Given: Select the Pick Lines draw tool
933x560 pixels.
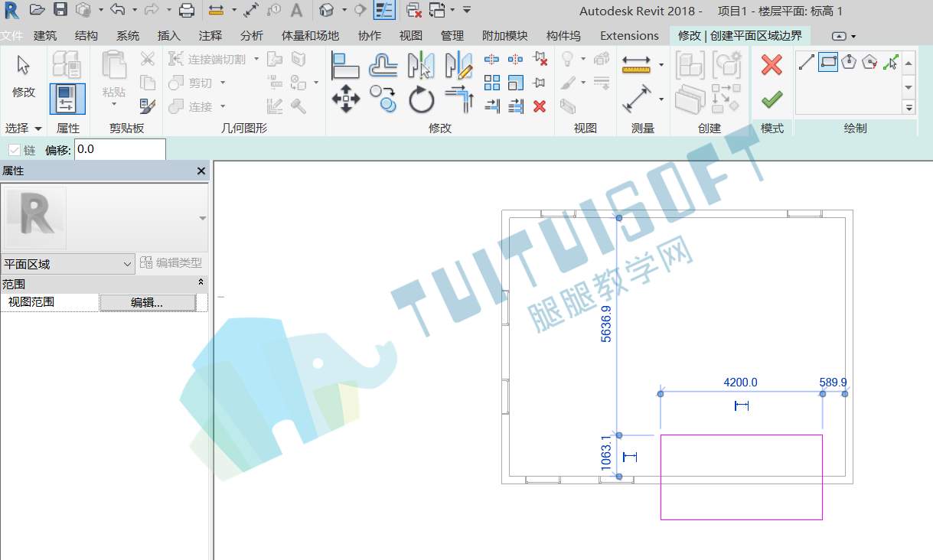Looking at the screenshot, I should click(x=889, y=63).
